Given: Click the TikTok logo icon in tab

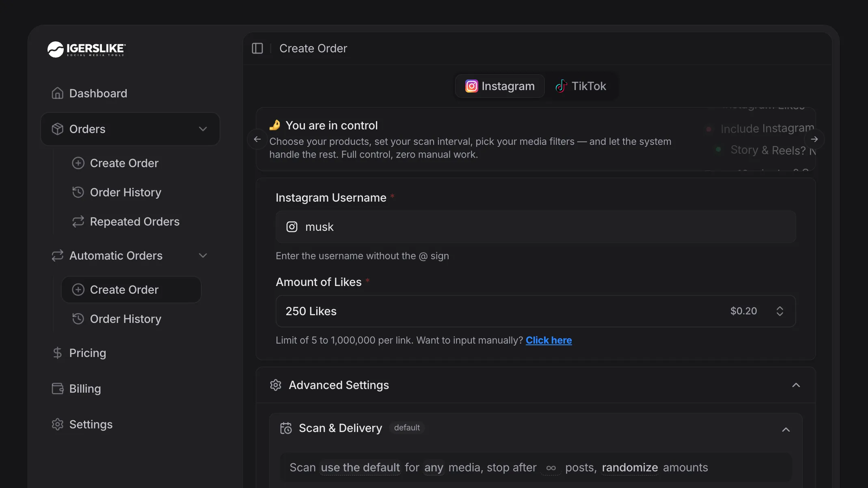Looking at the screenshot, I should [x=561, y=86].
